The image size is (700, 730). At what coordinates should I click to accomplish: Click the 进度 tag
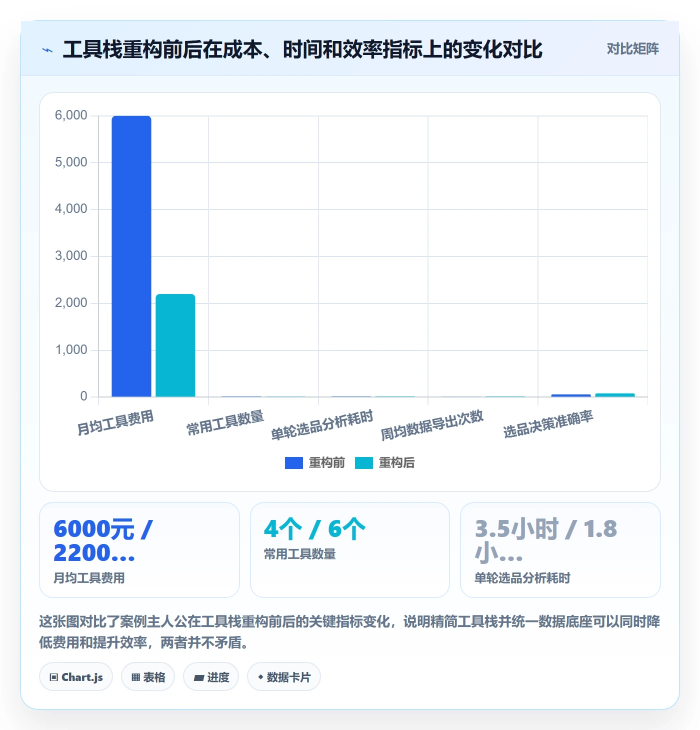pyautogui.click(x=211, y=677)
